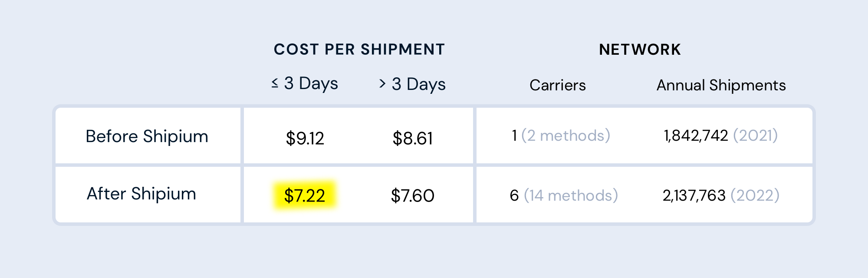Select the ≤ 3 Days column header
868x278 pixels.
pos(305,83)
